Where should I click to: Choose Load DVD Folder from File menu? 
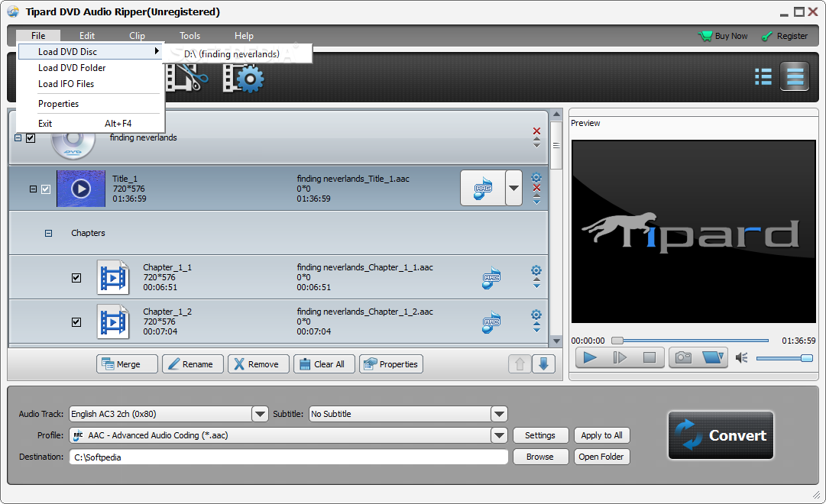pos(91,68)
